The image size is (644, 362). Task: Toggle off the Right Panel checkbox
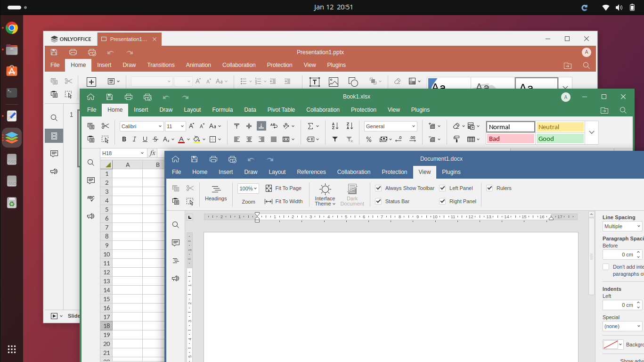442,201
